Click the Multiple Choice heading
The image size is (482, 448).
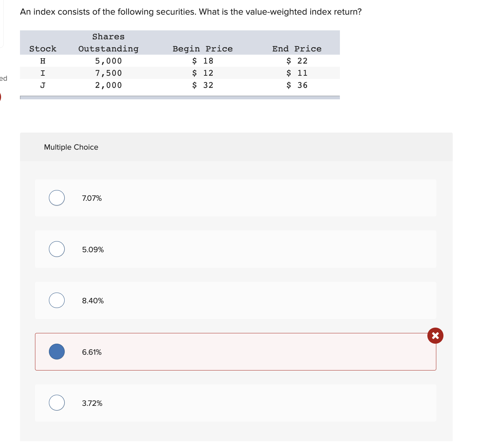click(x=71, y=147)
